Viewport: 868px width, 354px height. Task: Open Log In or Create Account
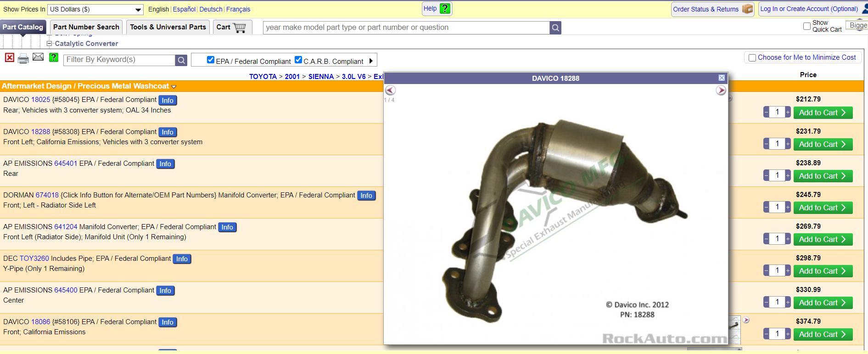[809, 9]
